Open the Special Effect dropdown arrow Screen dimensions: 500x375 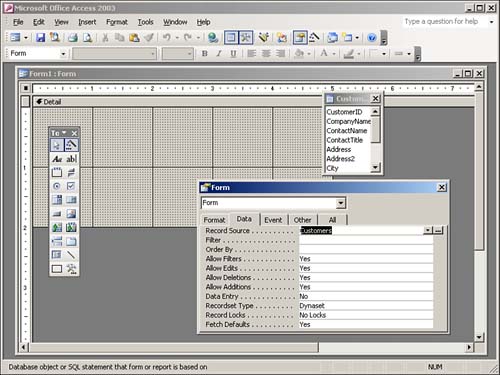pos(384,53)
